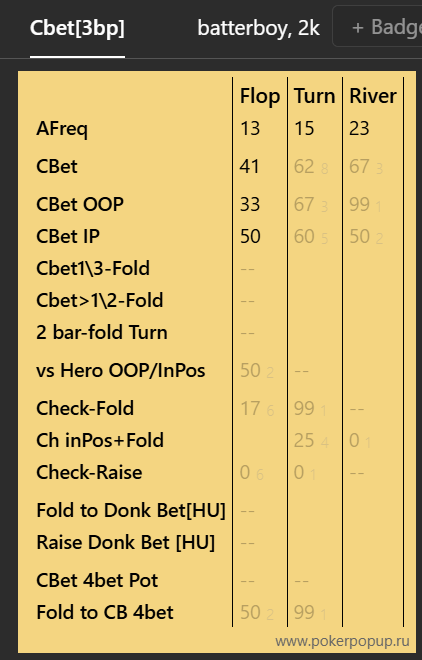Click the Raise Donk Bet [HU] label
Image resolution: width=422 pixels, height=660 pixels.
[125, 542]
